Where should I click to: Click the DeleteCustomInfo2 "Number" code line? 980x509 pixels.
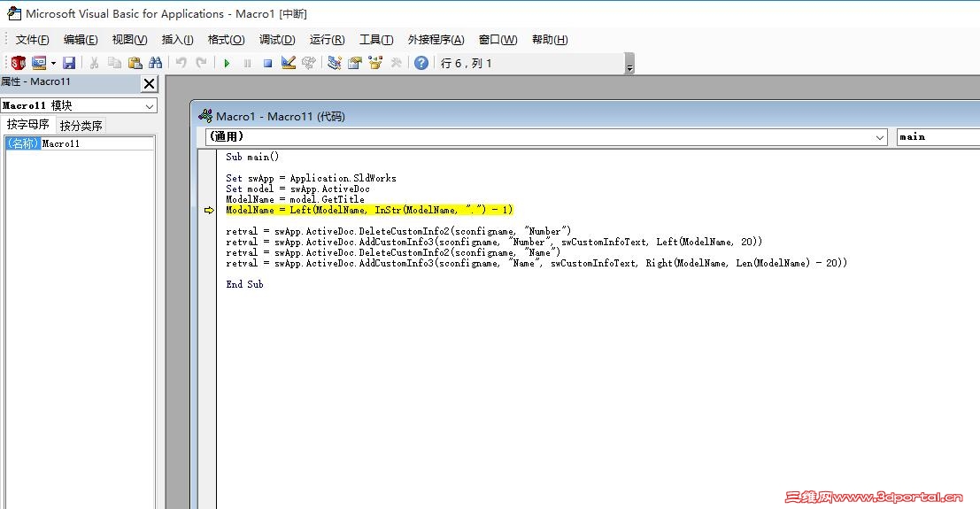coord(398,231)
